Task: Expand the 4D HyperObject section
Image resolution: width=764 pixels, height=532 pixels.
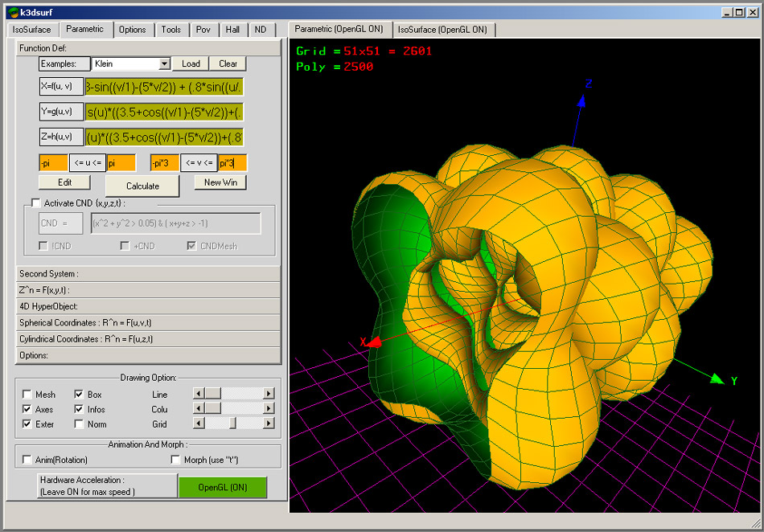Action: pyautogui.click(x=148, y=306)
